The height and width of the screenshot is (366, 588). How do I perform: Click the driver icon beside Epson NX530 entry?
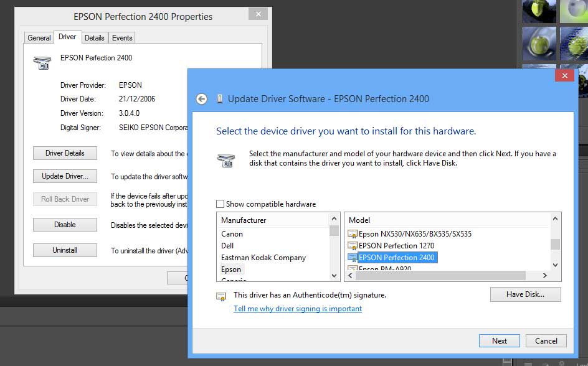(353, 234)
